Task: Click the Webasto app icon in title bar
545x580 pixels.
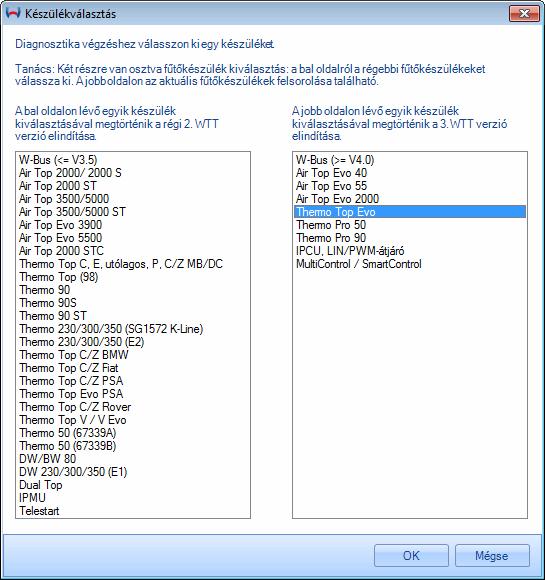Action: click(13, 13)
